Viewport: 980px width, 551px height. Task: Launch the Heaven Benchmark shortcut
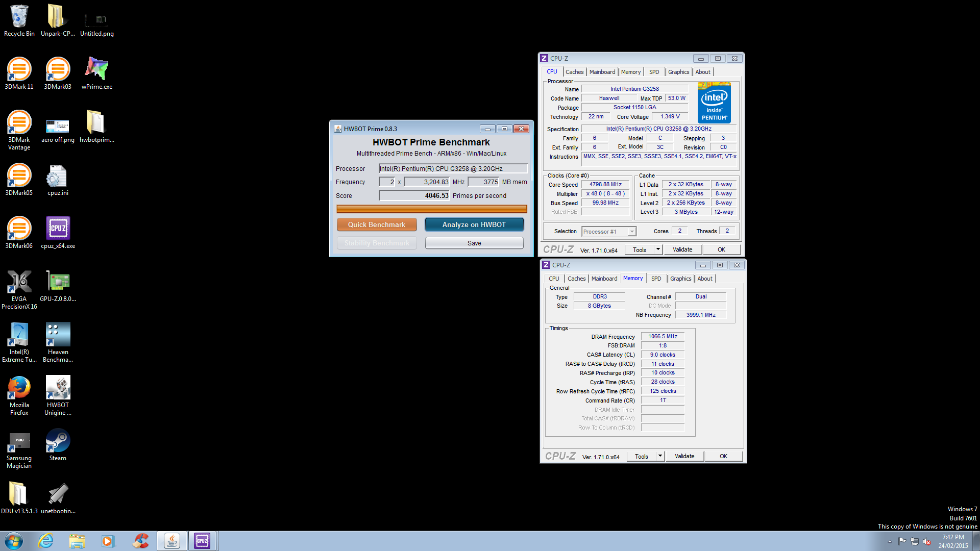[58, 342]
